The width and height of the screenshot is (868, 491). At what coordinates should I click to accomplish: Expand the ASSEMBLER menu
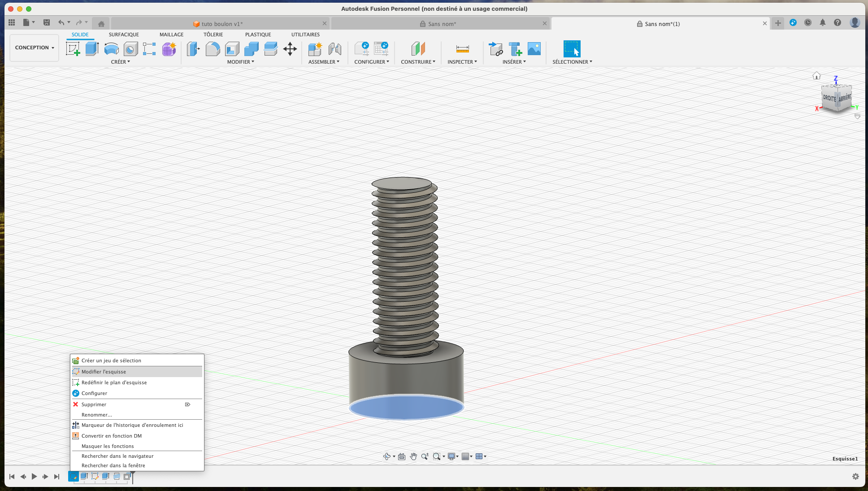(324, 62)
